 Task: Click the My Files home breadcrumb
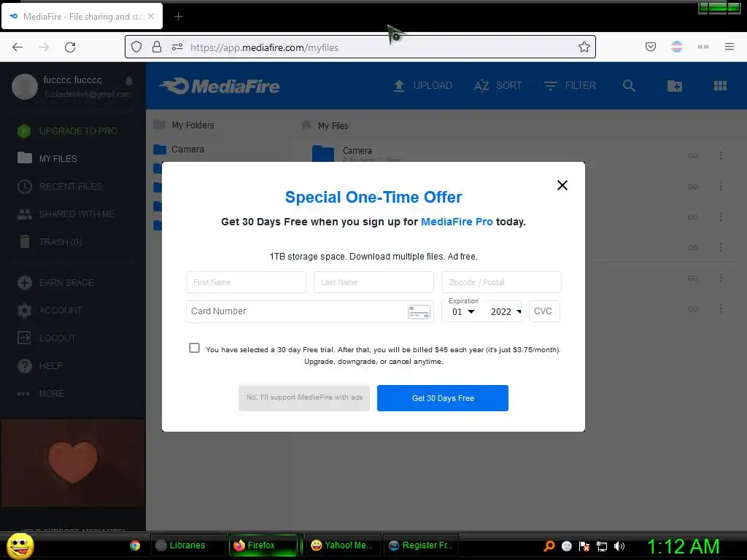click(x=325, y=125)
